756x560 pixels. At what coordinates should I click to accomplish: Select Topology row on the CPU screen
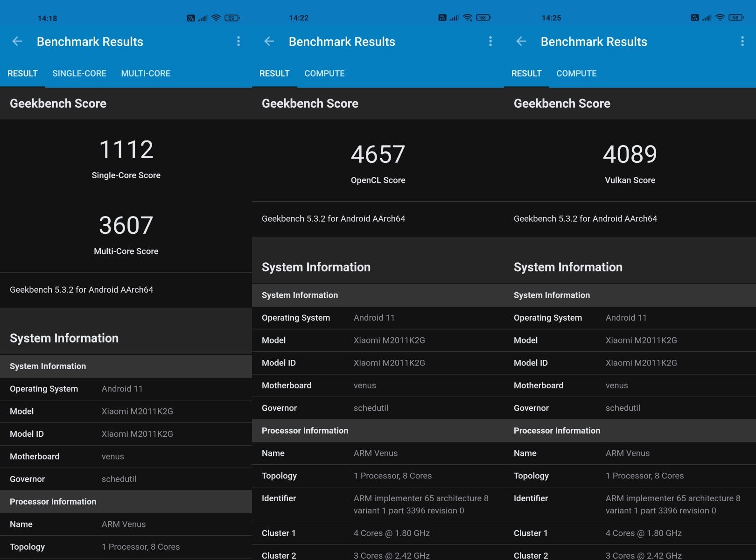click(x=126, y=547)
